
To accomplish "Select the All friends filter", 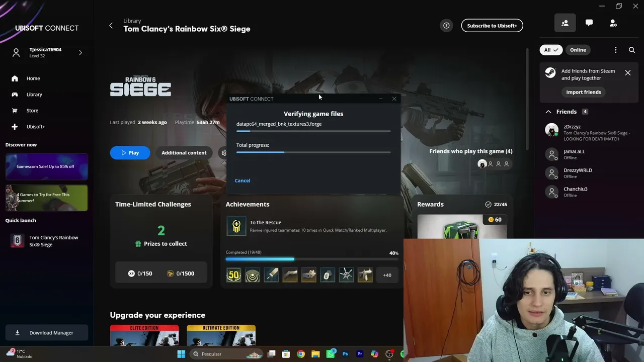I will pos(551,50).
